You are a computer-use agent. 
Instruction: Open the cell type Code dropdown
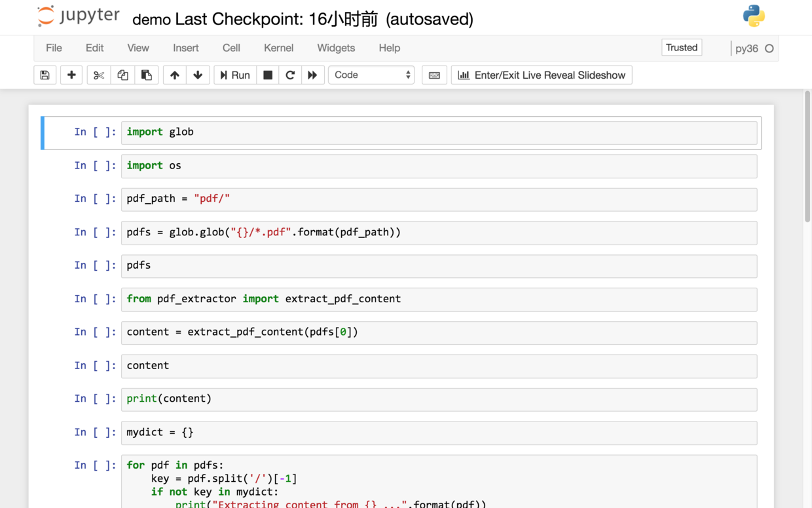(371, 75)
